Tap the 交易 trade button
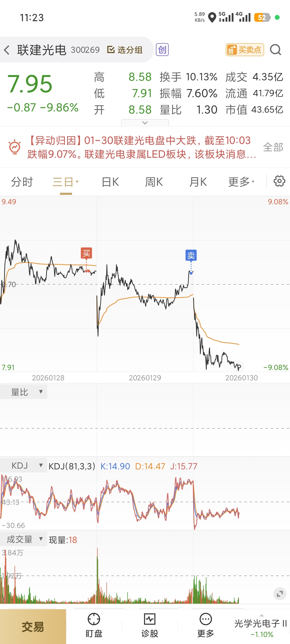 coord(33,626)
